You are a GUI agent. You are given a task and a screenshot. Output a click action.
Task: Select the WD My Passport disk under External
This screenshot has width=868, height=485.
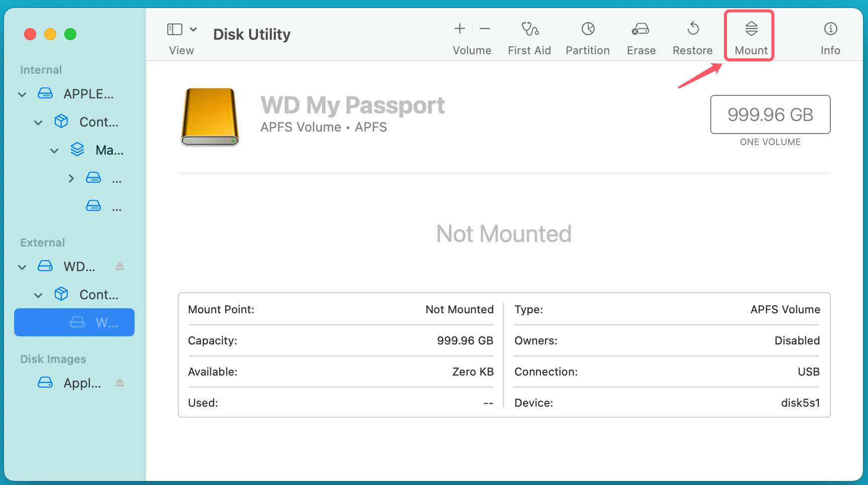point(79,267)
